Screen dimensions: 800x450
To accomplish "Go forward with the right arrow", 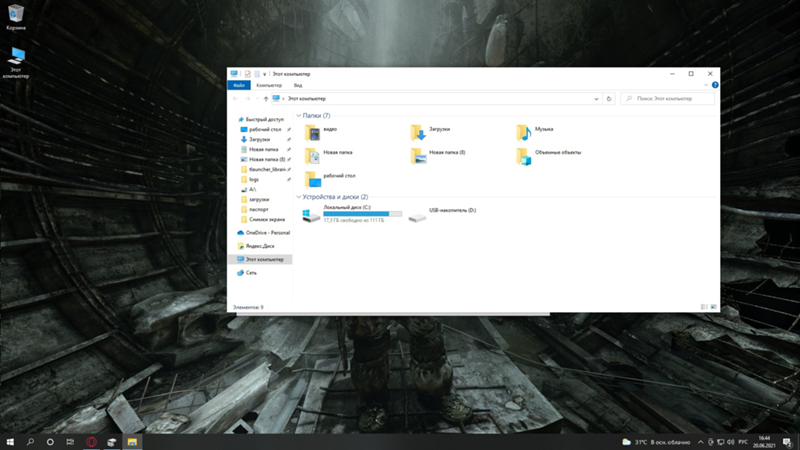I will click(x=247, y=98).
